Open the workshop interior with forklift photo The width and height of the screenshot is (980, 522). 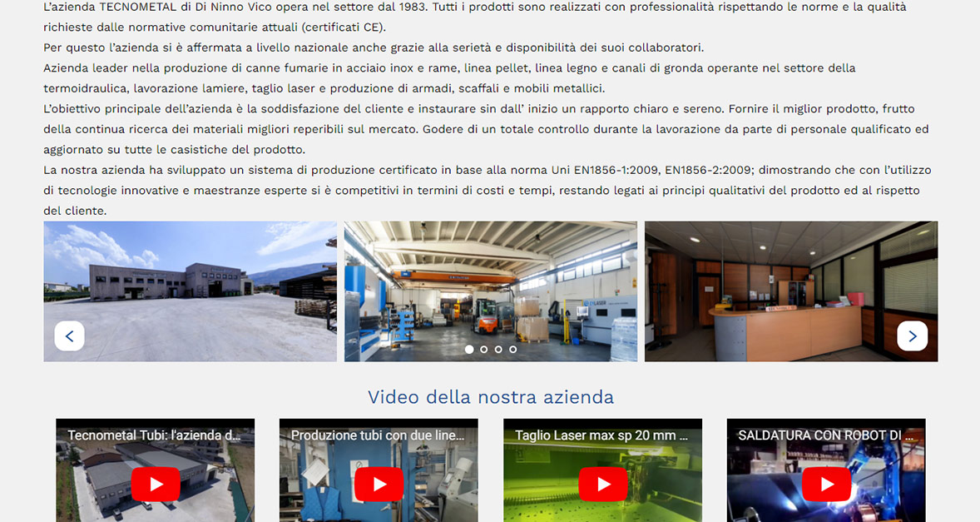pos(491,291)
